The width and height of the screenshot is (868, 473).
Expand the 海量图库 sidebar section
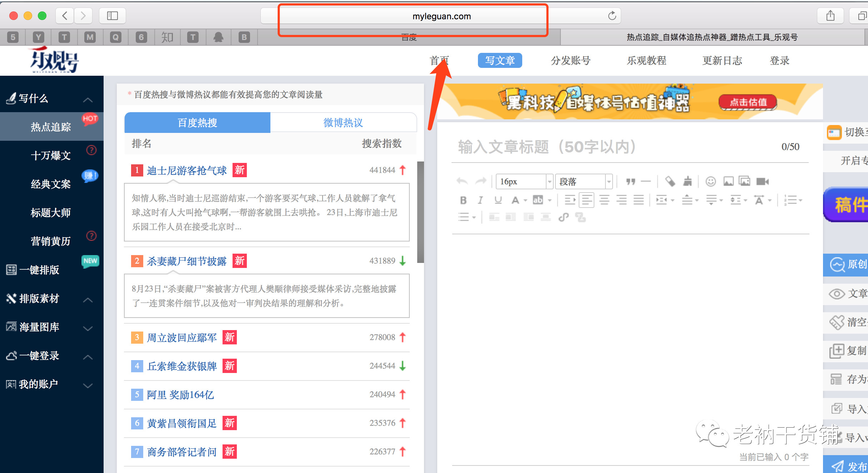click(88, 328)
